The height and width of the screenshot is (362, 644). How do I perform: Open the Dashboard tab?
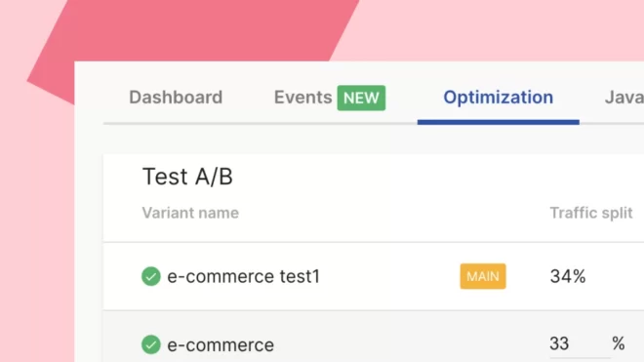coord(176,98)
